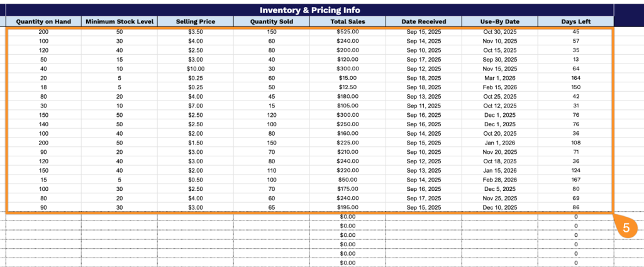
Task: Click the Quantity Sold header cell
Action: [272, 21]
